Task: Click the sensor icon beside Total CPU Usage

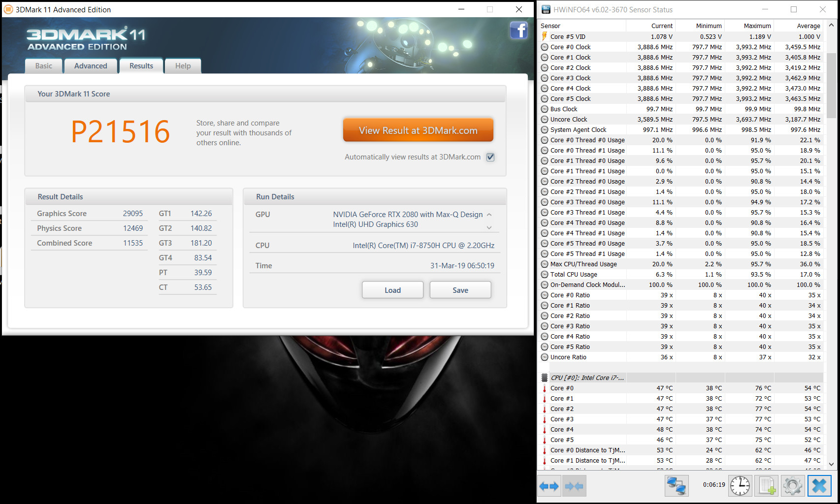Action: 545,274
